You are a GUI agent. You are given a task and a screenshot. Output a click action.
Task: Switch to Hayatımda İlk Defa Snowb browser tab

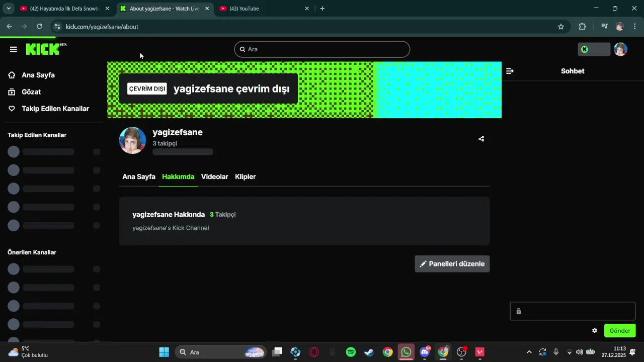pyautogui.click(x=64, y=9)
